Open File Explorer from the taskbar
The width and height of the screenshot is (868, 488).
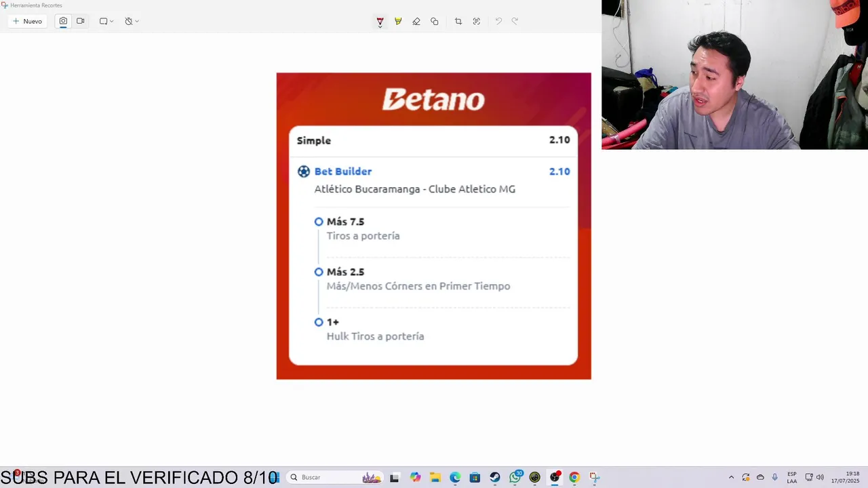(x=435, y=477)
